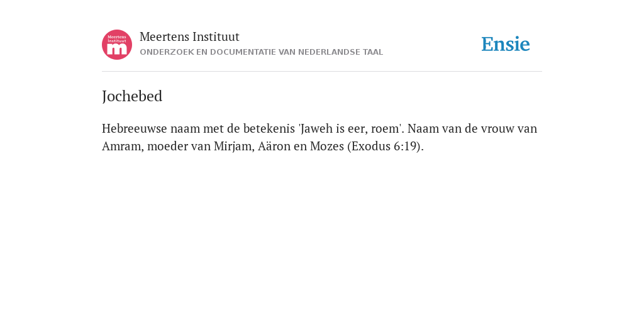Click the name 'Aäron' in the text
The height and width of the screenshot is (322, 644).
pos(275,146)
